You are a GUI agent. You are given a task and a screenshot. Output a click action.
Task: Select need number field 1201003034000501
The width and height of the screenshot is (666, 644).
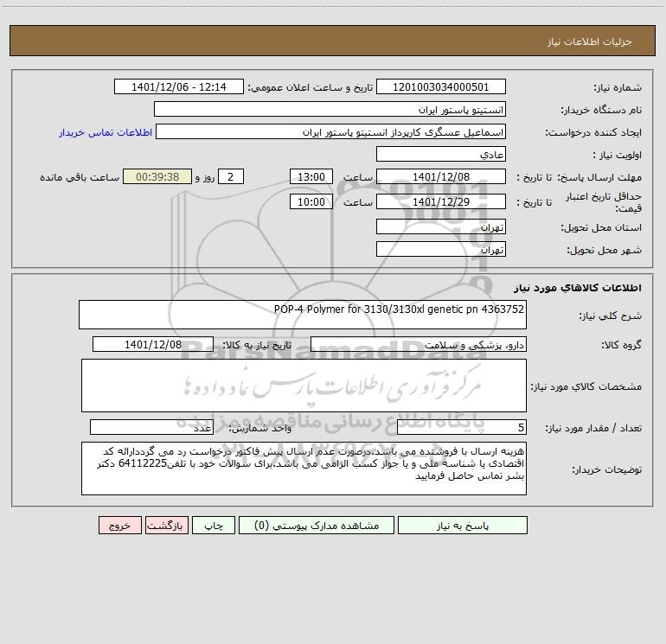[x=441, y=86]
